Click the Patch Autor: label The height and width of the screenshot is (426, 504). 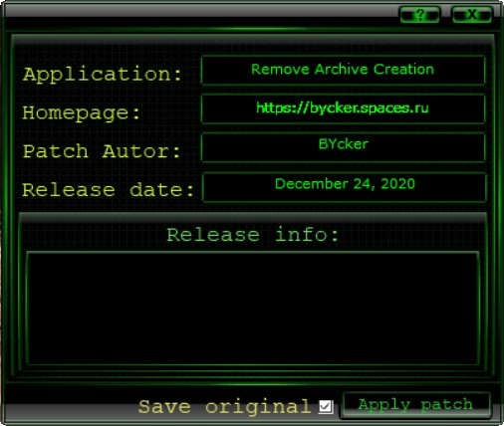coord(102,151)
